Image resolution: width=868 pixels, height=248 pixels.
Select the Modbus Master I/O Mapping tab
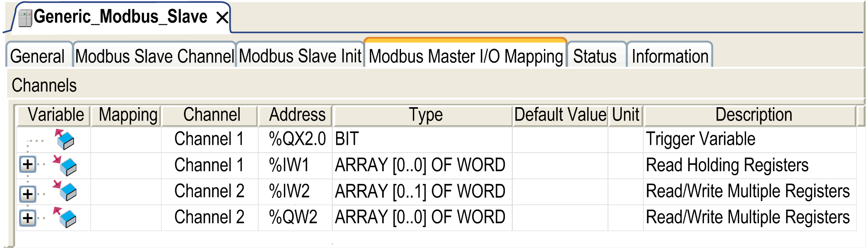(466, 56)
